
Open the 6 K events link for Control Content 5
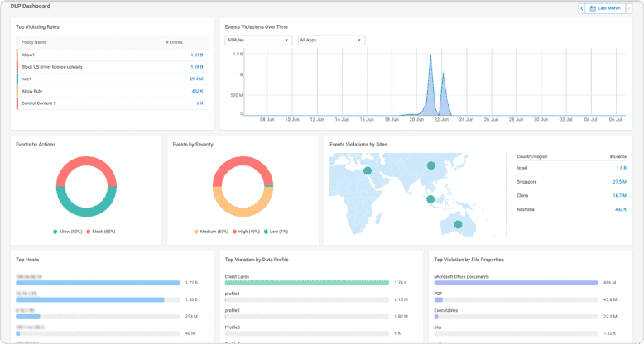point(199,103)
